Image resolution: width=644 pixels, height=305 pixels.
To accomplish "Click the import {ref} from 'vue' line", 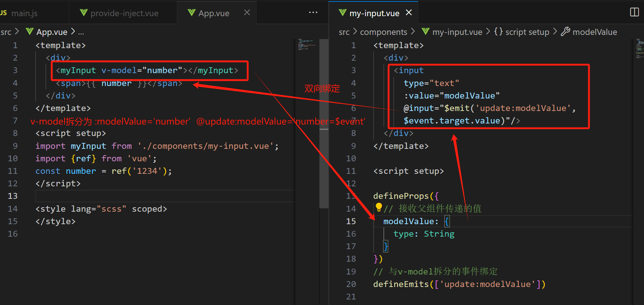I will (x=96, y=158).
